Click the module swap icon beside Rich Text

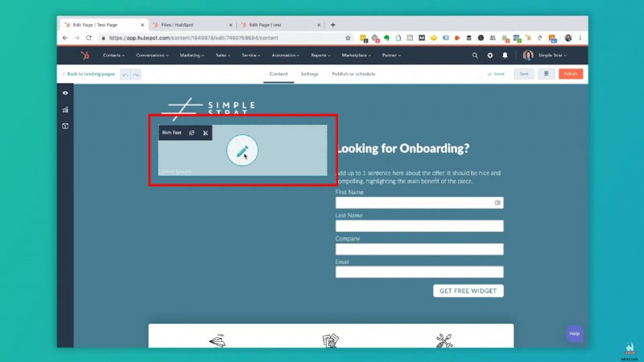tap(192, 133)
